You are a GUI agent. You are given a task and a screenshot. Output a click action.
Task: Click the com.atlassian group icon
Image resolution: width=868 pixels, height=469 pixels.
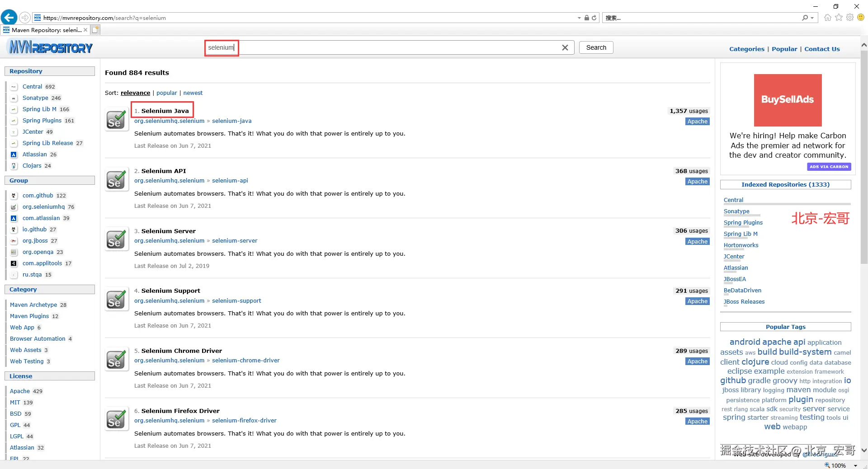click(14, 218)
